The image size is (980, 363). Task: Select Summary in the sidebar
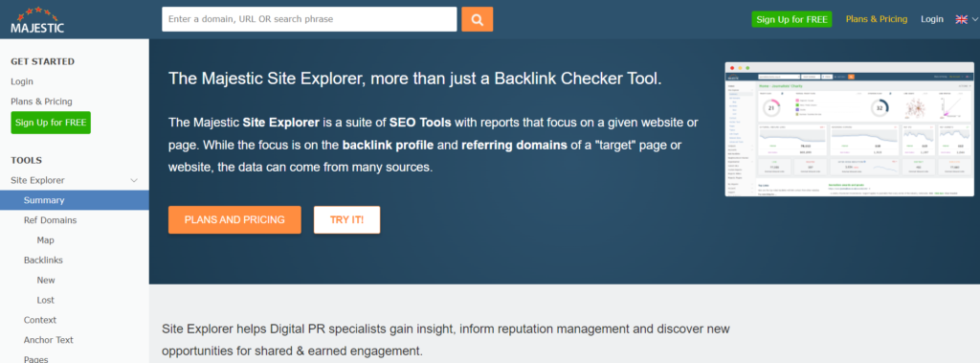[75, 200]
